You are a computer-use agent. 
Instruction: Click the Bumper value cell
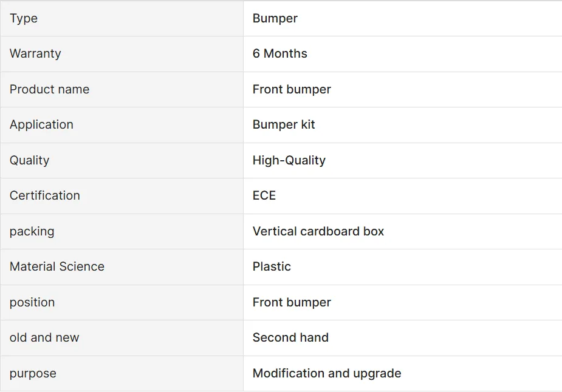pyautogui.click(x=275, y=18)
